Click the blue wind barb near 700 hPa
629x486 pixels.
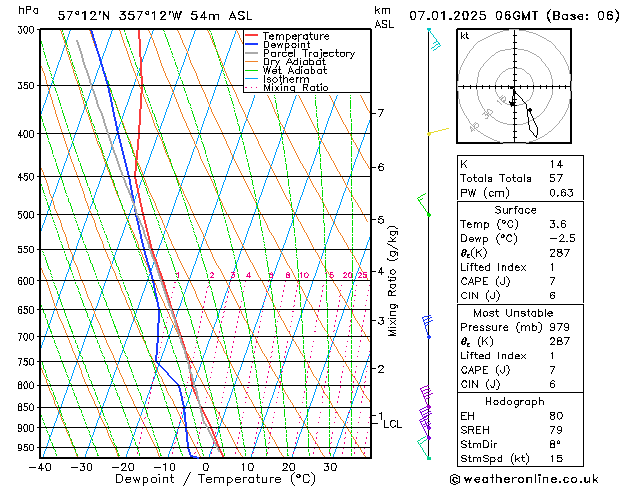[x=427, y=326]
